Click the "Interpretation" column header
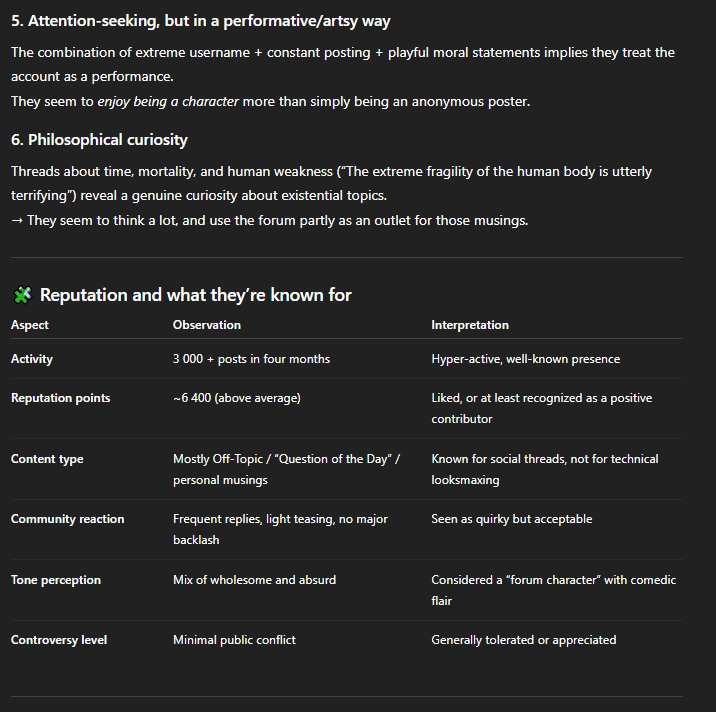Viewport: 716px width, 712px height. pyautogui.click(x=469, y=325)
